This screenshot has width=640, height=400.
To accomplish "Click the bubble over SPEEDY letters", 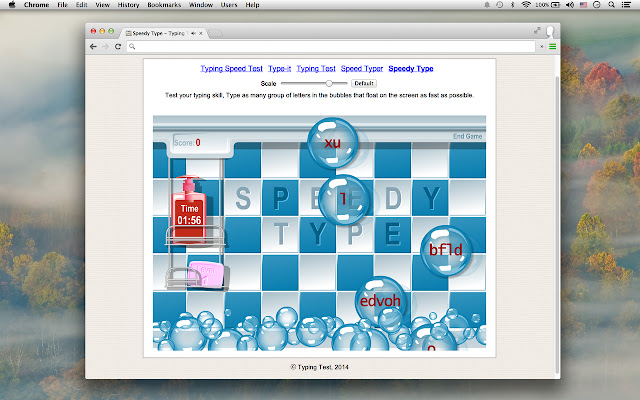I will pos(344,200).
